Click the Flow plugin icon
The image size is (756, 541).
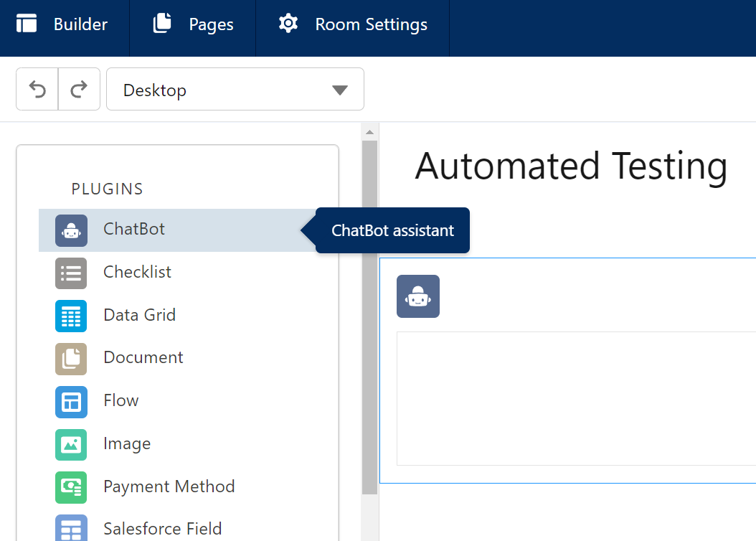tap(71, 402)
